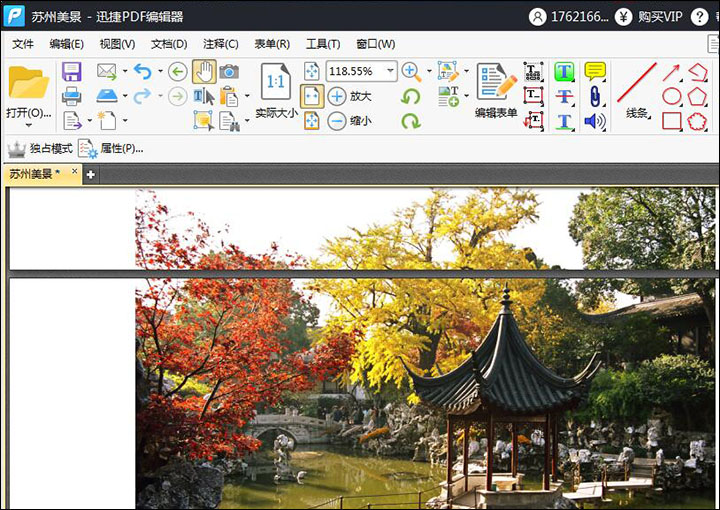Select the red arrow drawing tool
The image size is (720, 510).
(x=671, y=73)
